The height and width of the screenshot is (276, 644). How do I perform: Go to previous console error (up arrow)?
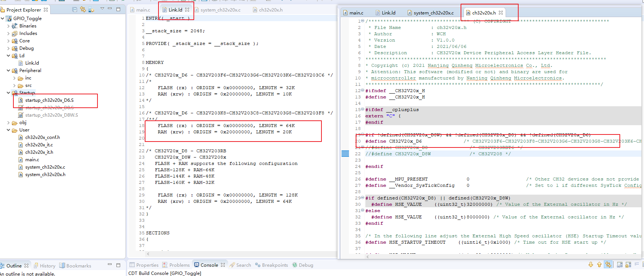[x=599, y=264]
